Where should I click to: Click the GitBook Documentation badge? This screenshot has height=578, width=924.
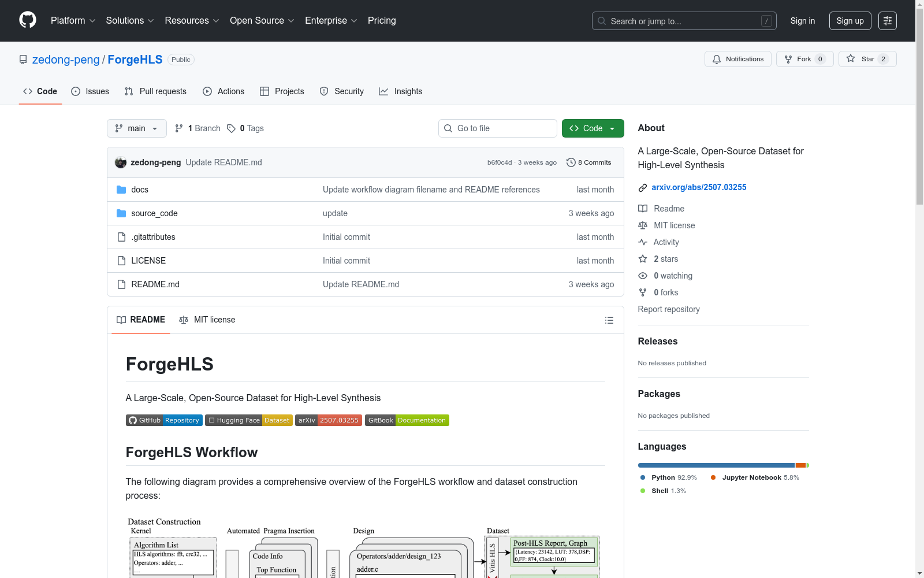coord(407,420)
